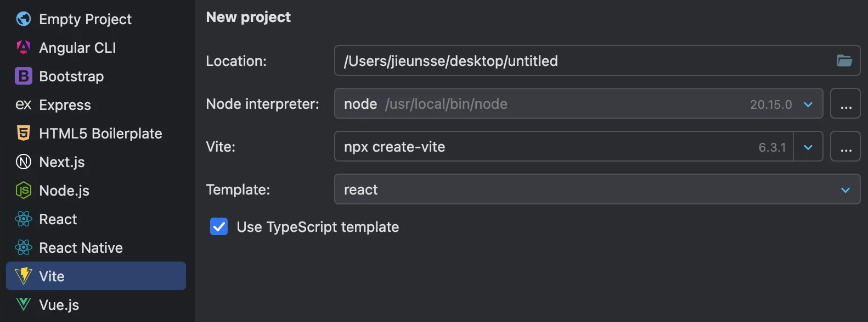Click the Empty Project globe icon

(x=24, y=19)
